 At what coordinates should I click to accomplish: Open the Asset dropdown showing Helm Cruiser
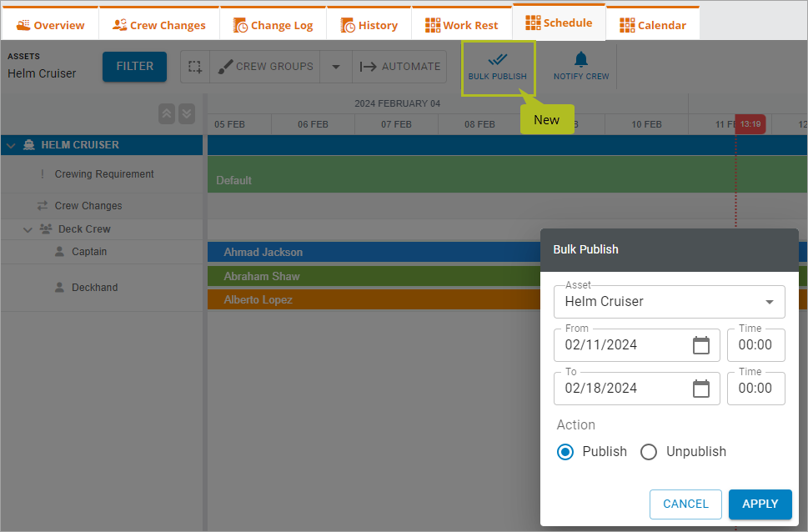pos(670,302)
